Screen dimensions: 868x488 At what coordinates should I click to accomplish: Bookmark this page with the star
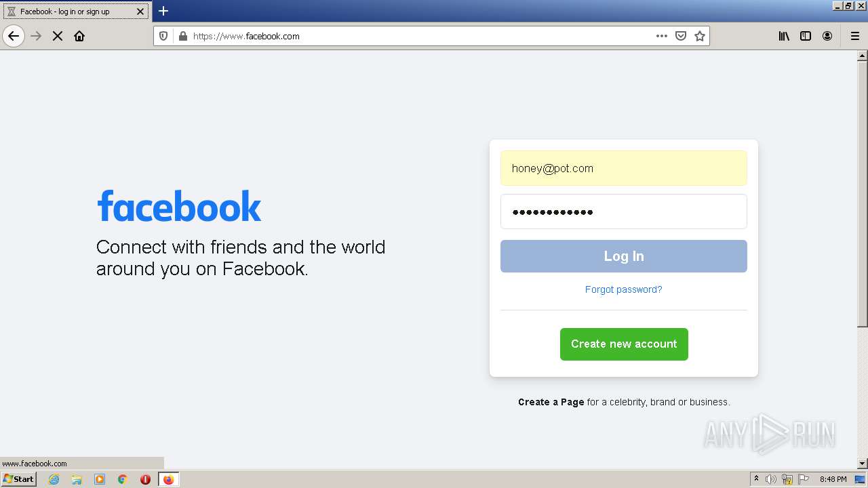[700, 36]
